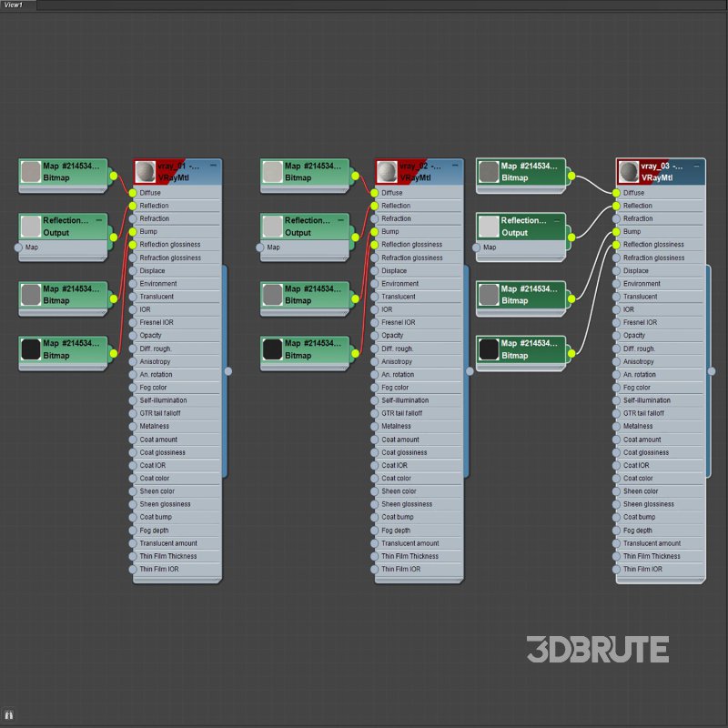
Task: Collapse the vray_03 VRayMtl node
Action: coord(697,166)
